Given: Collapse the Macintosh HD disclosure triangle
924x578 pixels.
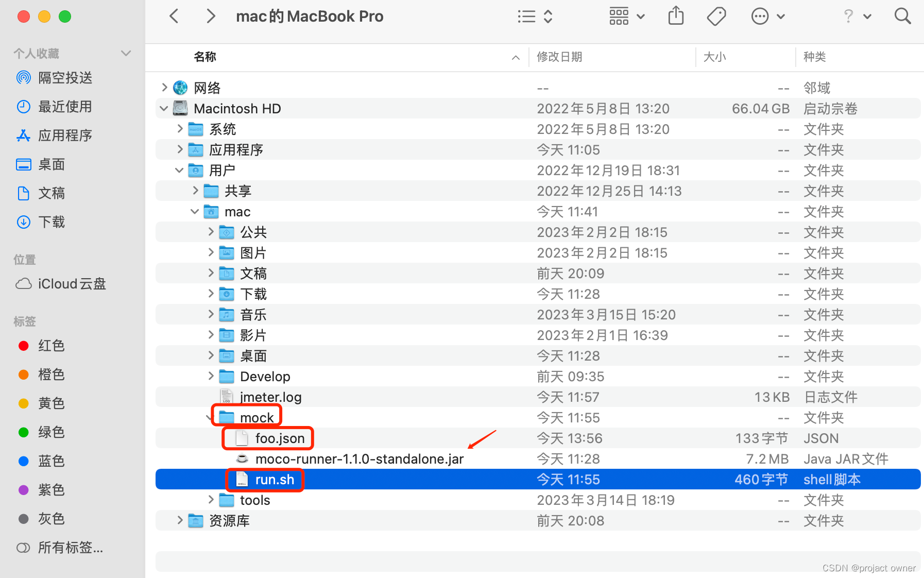Looking at the screenshot, I should (164, 108).
